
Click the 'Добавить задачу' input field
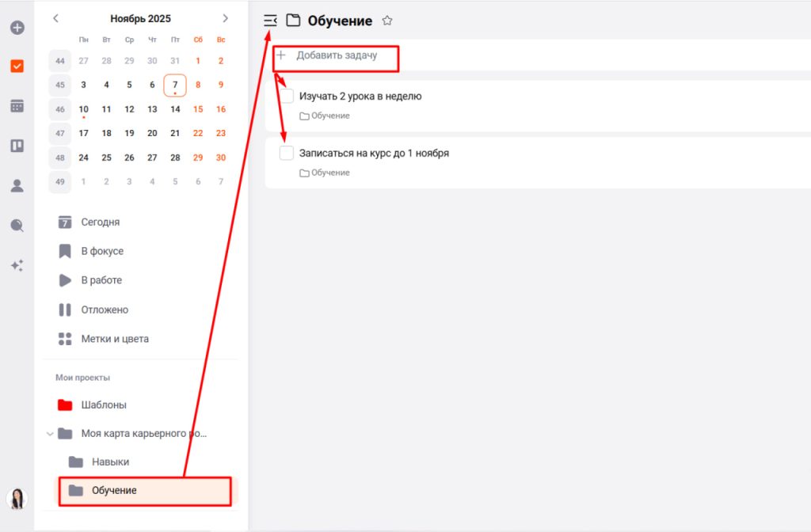(337, 56)
